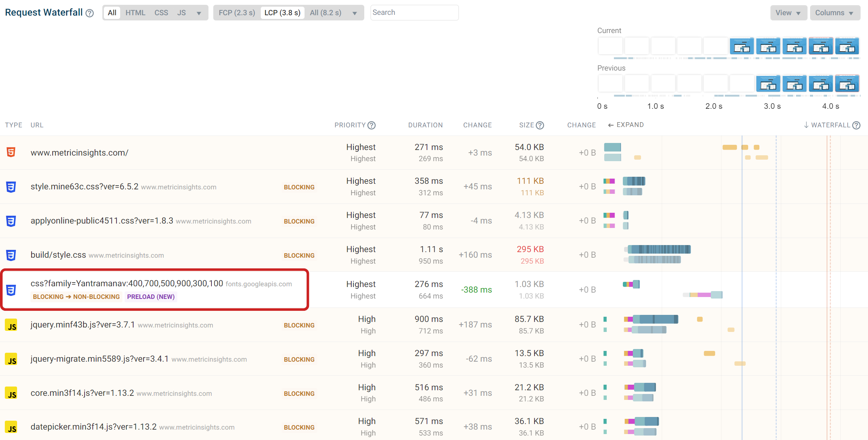Click CSS icon for style.mine63c.css row
This screenshot has height=440, width=868.
point(11,187)
